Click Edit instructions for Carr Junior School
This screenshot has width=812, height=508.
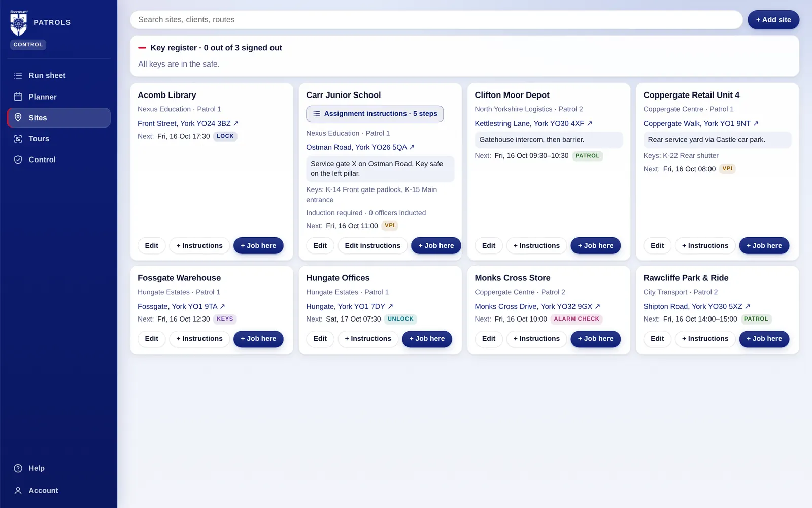[373, 246]
